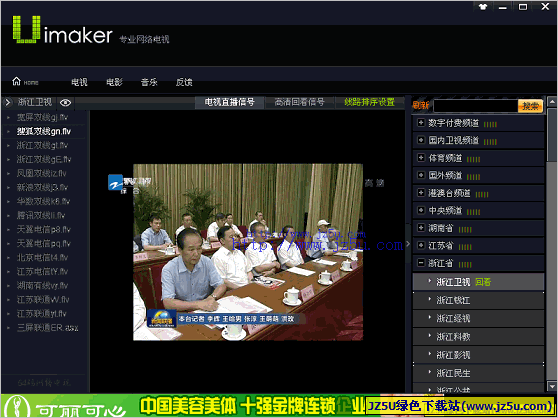Viewport: 558px width, 418px height.
Task: Select source 江苏联通W.flv
Action: 43,300
